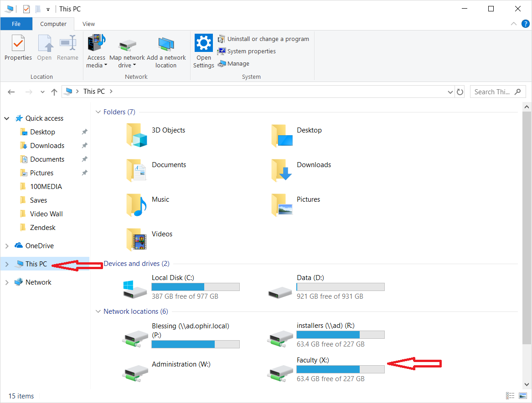532x403 pixels.
Task: Select the Videos folder icon
Action: coord(136,239)
